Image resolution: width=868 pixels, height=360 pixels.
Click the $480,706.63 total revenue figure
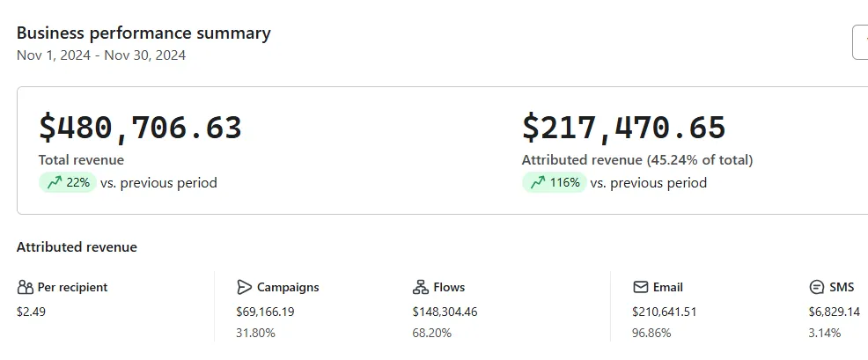point(140,128)
